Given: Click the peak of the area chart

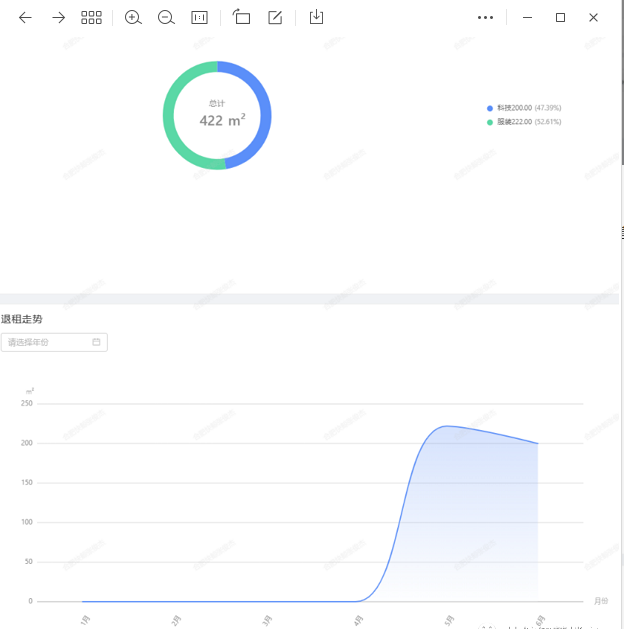Looking at the screenshot, I should (448, 426).
